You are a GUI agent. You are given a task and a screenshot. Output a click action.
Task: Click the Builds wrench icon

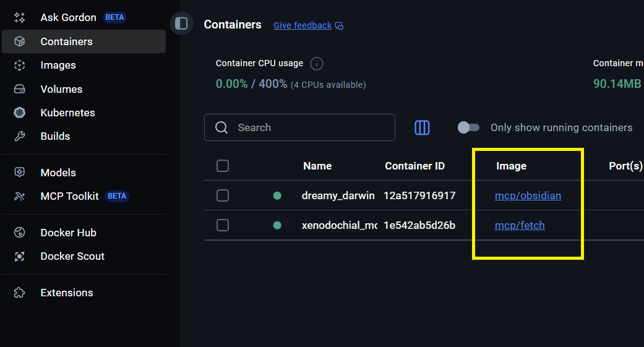pyautogui.click(x=19, y=136)
